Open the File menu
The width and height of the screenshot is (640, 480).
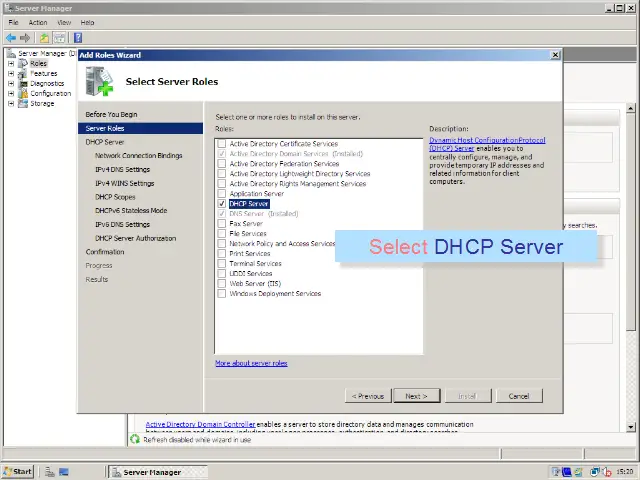[x=13, y=22]
